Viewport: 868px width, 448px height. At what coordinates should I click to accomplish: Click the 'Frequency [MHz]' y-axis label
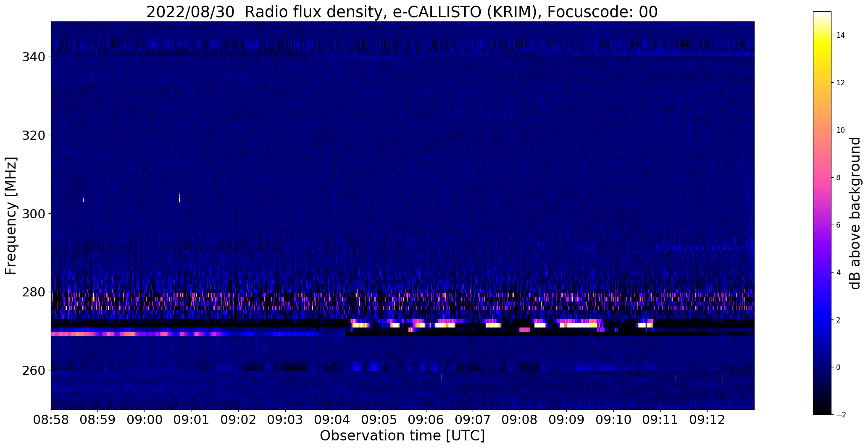click(11, 216)
